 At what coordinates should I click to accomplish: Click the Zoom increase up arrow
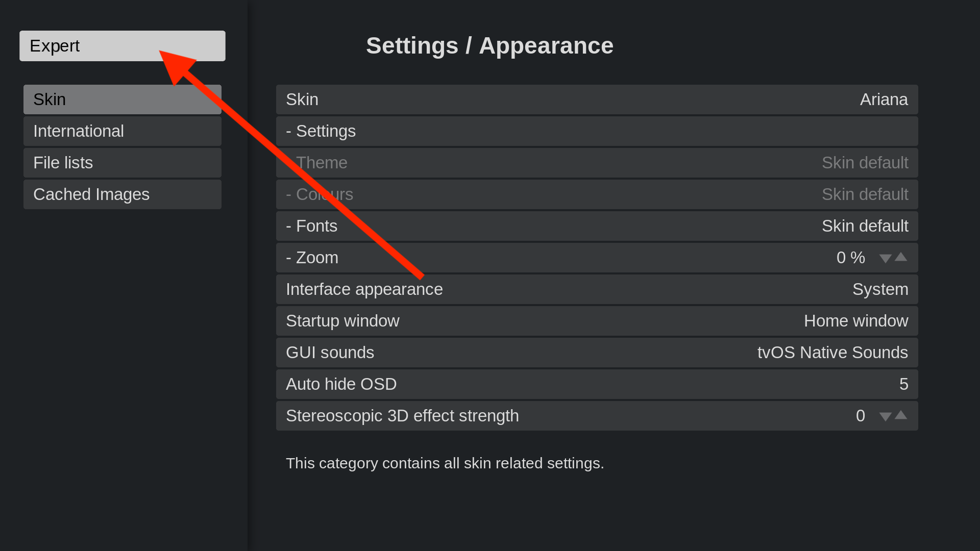pyautogui.click(x=901, y=257)
